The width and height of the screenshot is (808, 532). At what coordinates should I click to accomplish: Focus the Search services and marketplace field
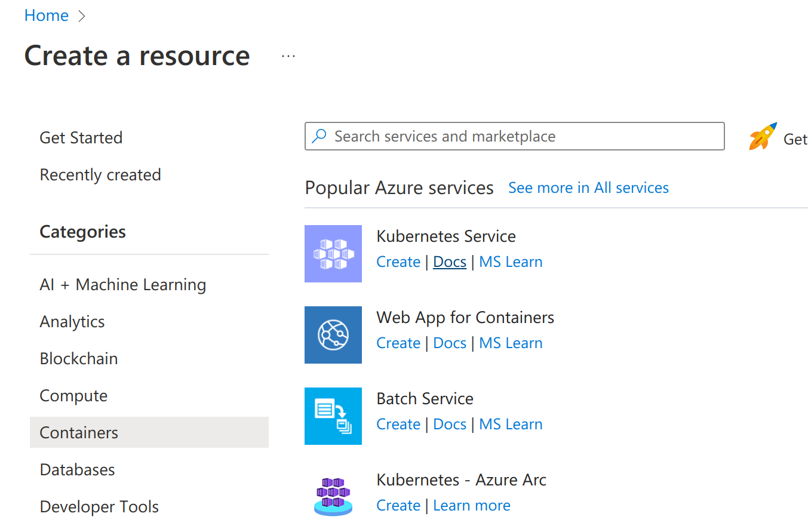(515, 136)
